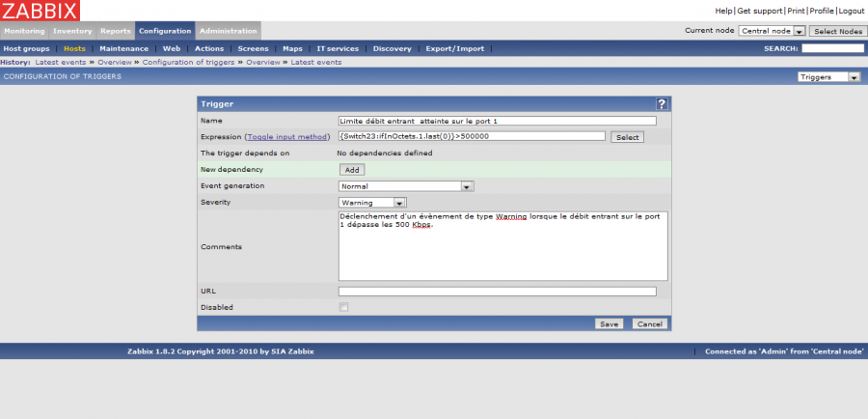Open the Discovery submenu item
Viewport: 868px width, 419px height.
[392, 49]
